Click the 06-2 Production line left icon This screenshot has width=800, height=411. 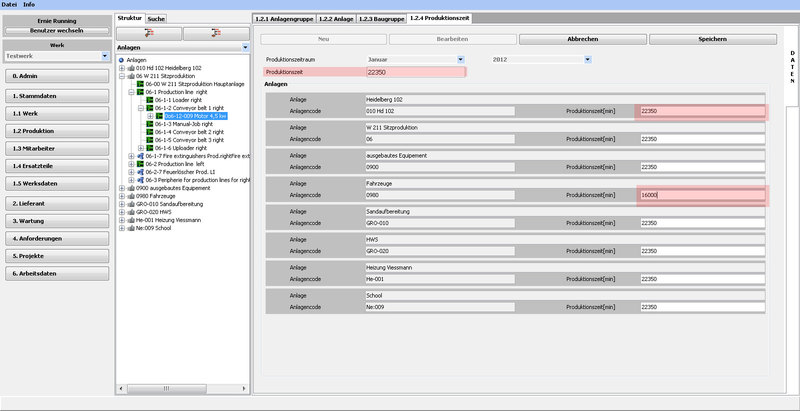pyautogui.click(x=140, y=164)
